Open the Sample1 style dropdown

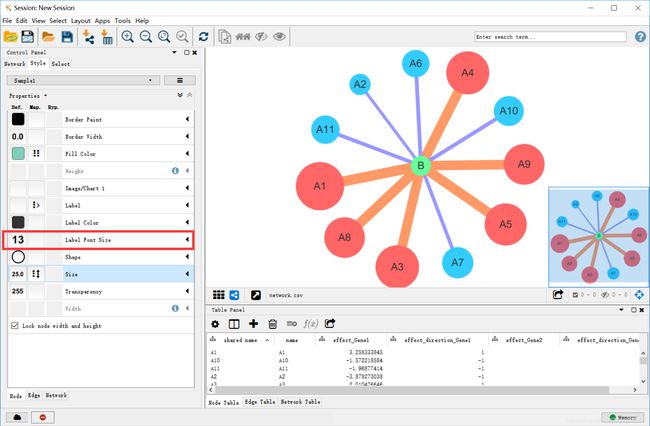coord(83,80)
